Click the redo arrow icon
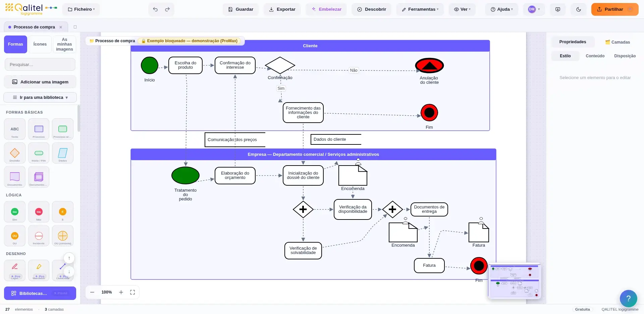Viewport: 644px width, 314px height. 167,9
